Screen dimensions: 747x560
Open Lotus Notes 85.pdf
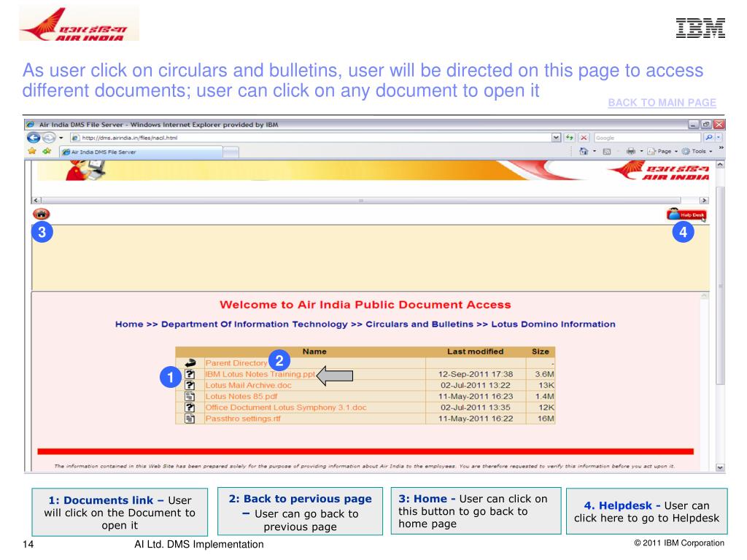point(241,396)
